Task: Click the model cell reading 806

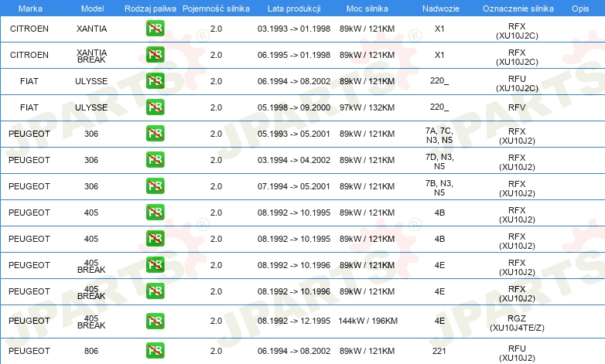Action: point(91,351)
